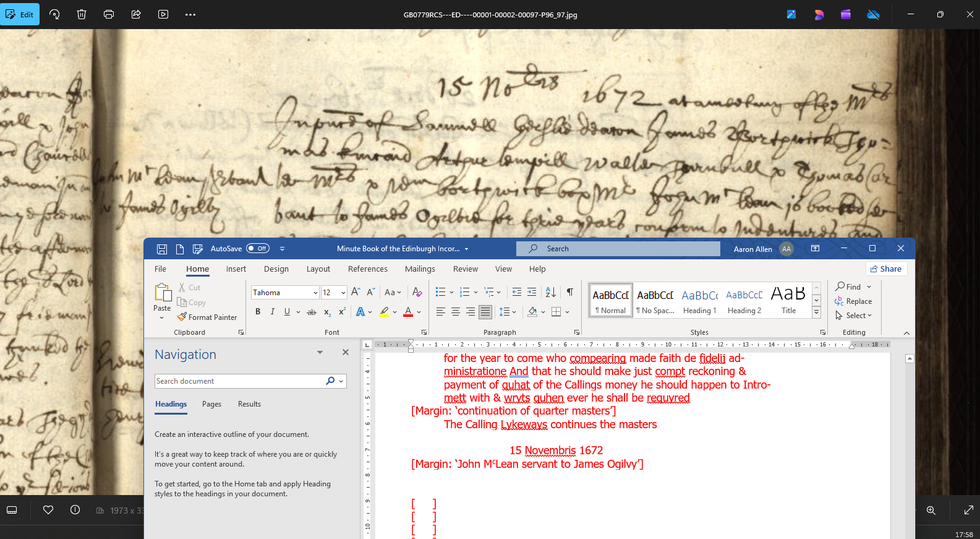Open the font size 12 dropdown
980x539 pixels.
click(343, 293)
